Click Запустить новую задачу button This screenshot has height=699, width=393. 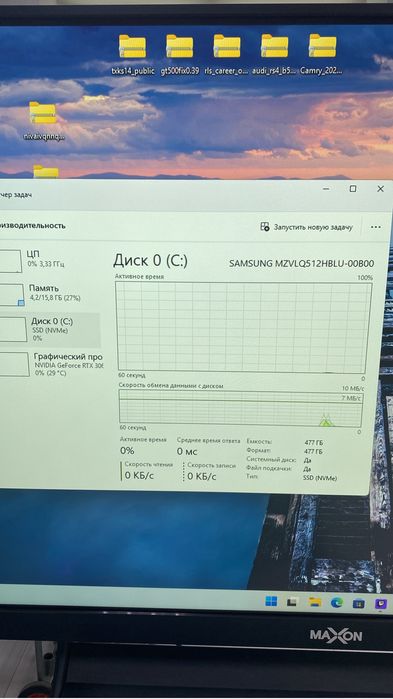click(x=307, y=227)
